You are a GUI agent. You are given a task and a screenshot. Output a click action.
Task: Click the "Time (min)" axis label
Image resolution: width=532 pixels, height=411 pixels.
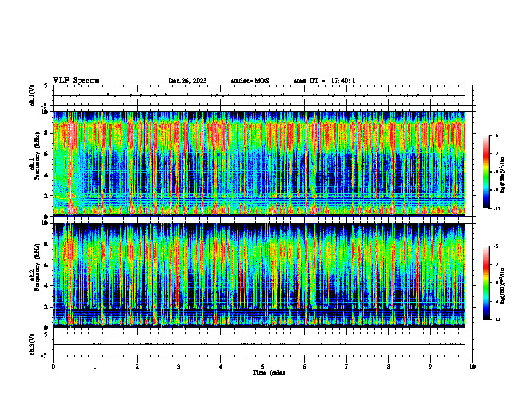coord(269,373)
